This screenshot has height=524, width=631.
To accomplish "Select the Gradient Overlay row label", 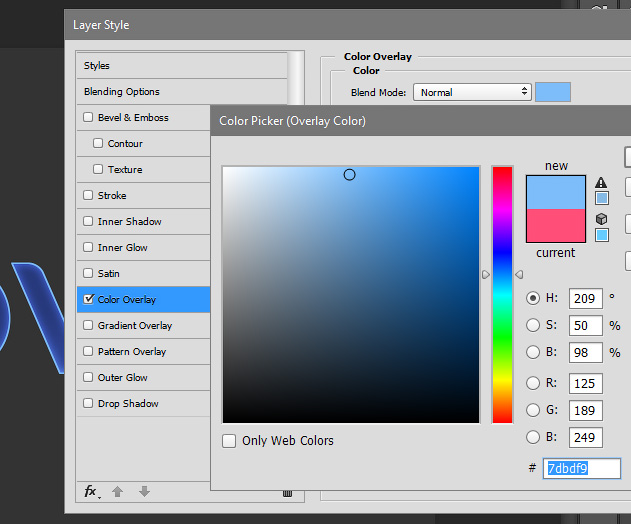I will [135, 326].
